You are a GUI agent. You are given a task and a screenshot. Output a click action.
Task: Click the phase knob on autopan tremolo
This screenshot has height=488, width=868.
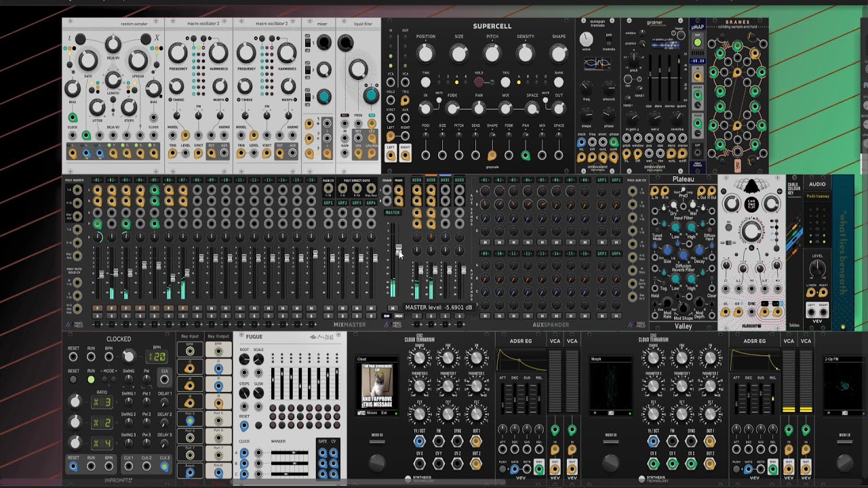(x=608, y=115)
